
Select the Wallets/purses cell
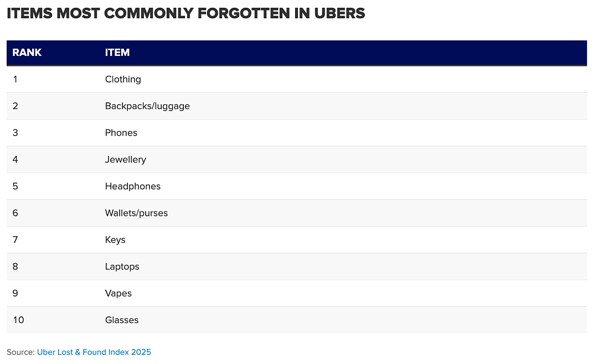coord(136,213)
